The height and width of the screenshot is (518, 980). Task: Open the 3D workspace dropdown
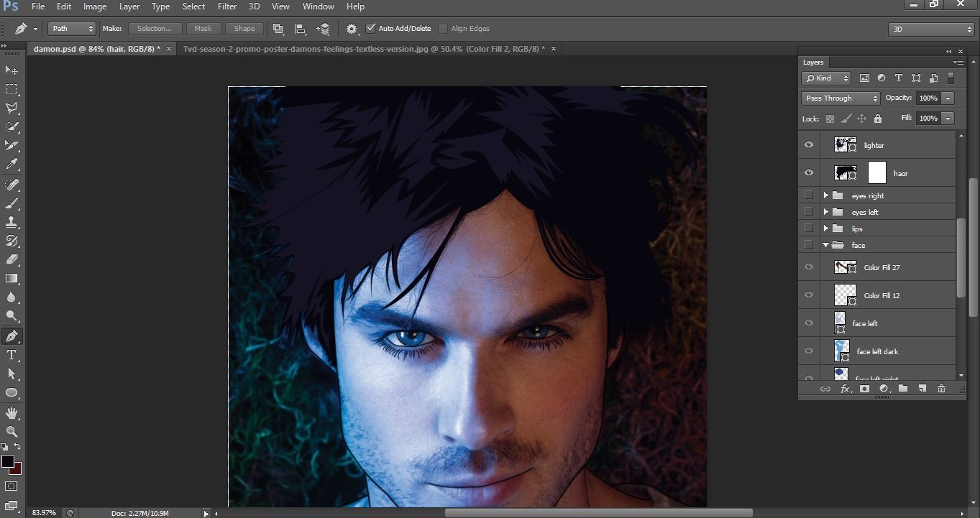(931, 29)
